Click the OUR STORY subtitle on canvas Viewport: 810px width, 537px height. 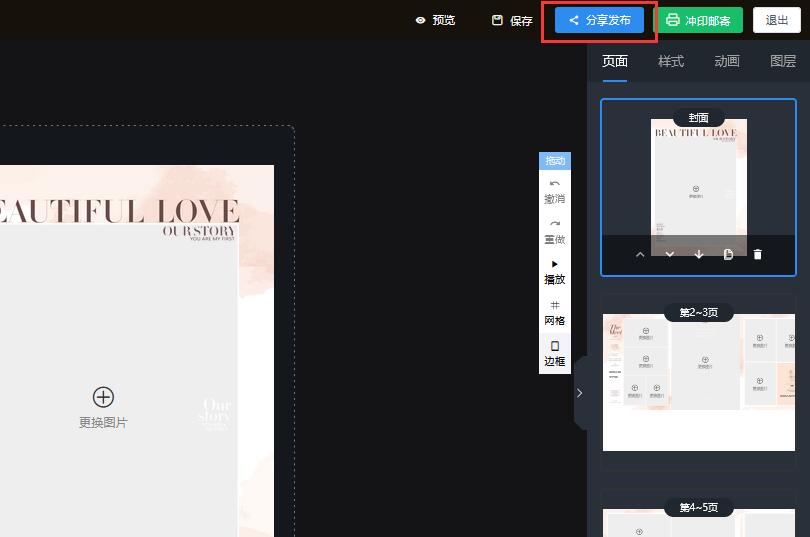point(199,231)
